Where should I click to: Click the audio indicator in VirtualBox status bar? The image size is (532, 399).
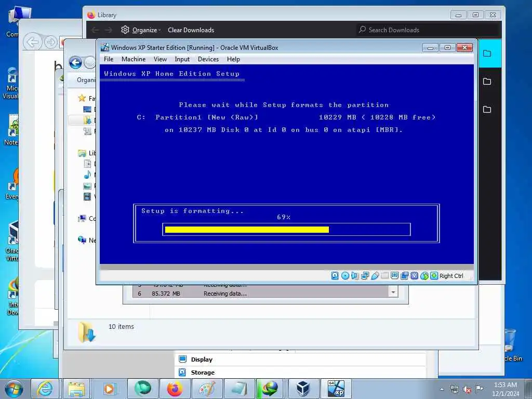(x=355, y=276)
